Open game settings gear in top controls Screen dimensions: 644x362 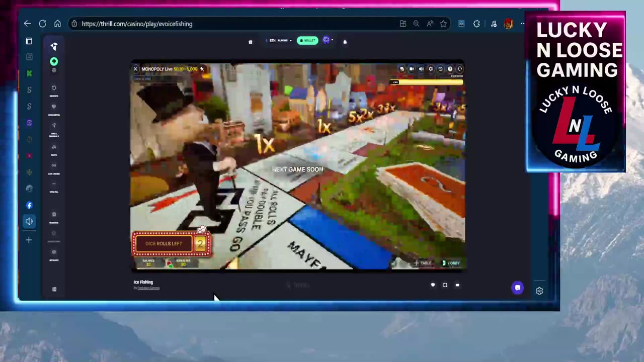coord(431,69)
